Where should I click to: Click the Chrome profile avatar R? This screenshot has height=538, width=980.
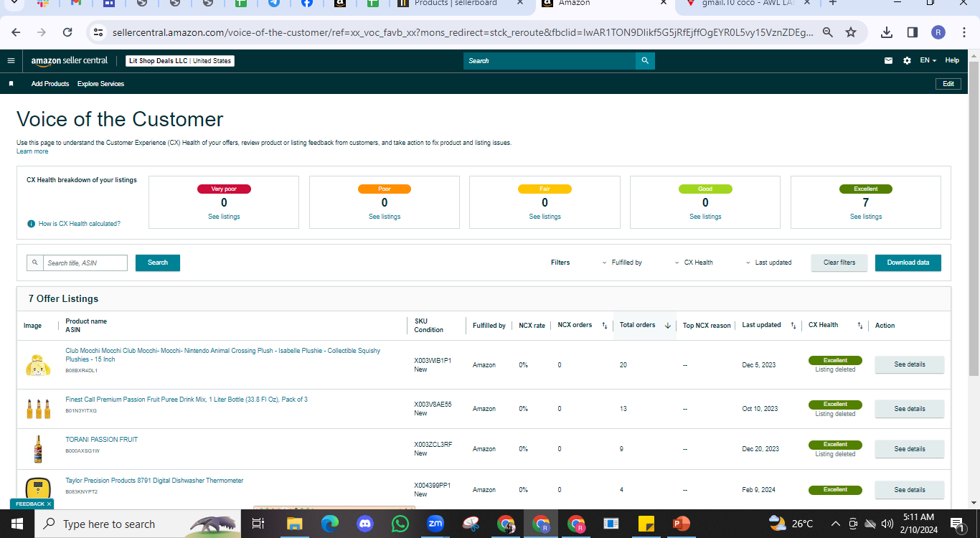(938, 32)
